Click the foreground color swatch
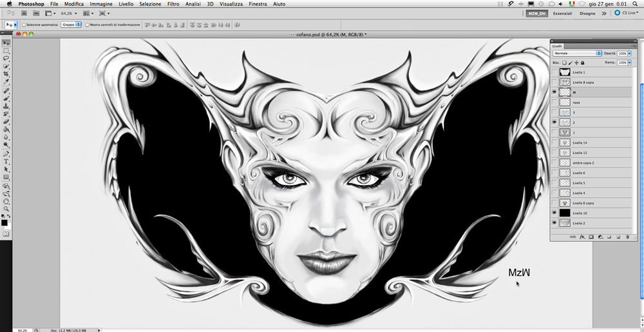Image resolution: width=644 pixels, height=332 pixels. point(5,222)
